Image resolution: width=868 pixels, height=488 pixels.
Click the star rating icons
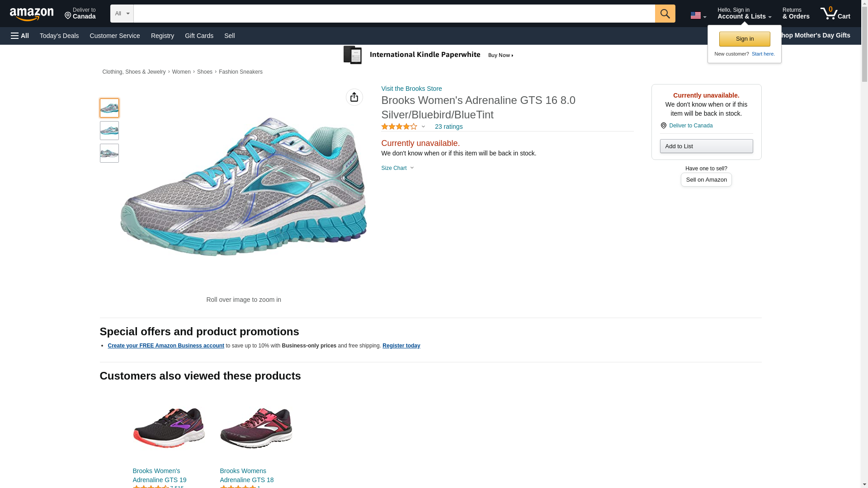click(399, 127)
